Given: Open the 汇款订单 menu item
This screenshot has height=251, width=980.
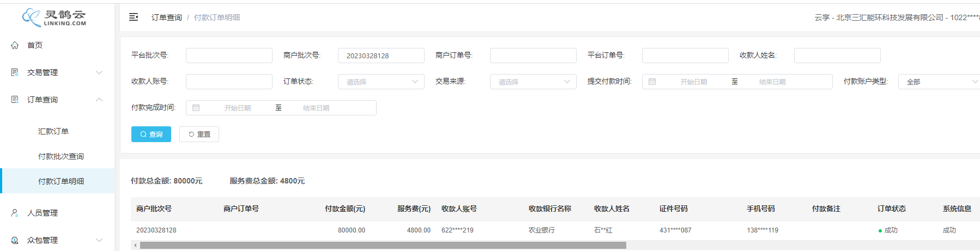Looking at the screenshot, I should 53,131.
